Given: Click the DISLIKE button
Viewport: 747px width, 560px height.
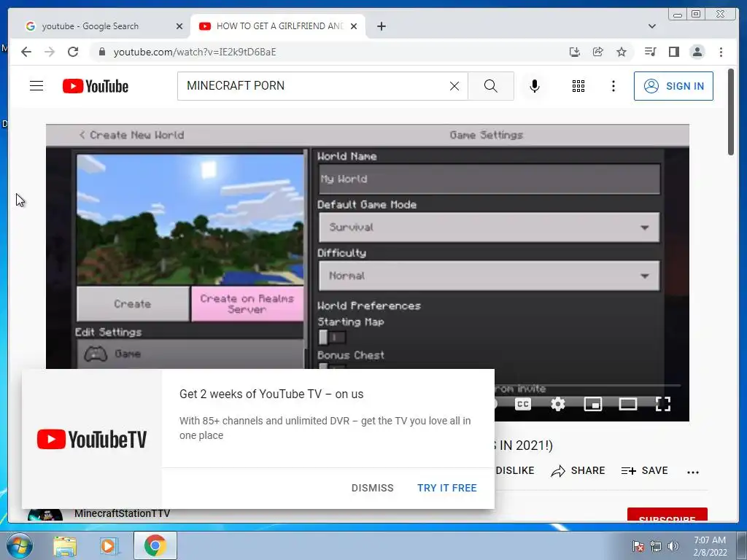Looking at the screenshot, I should pos(514,470).
